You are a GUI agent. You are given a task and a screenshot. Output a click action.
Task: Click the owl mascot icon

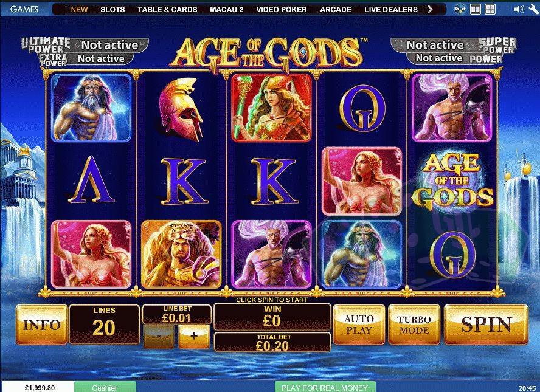(460, 9)
